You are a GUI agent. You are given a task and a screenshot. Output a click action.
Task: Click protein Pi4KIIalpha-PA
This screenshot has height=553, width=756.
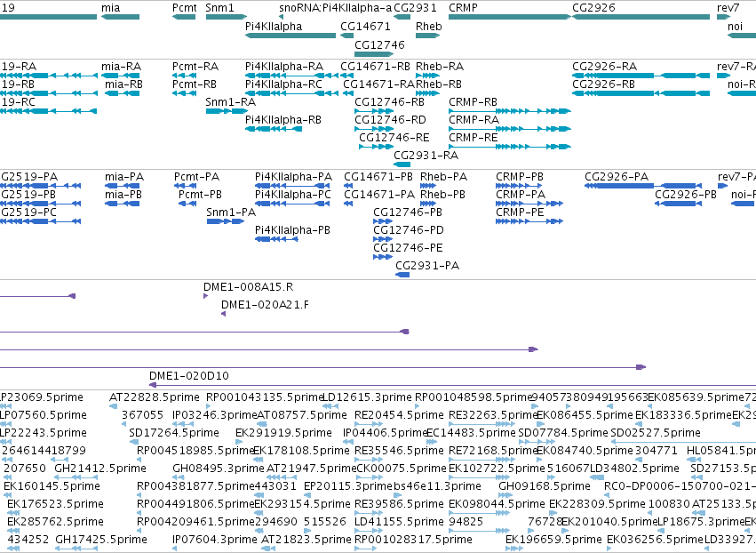292,186
